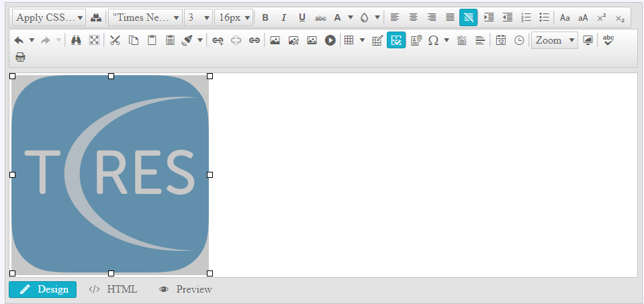Open the Image Map editor icon

click(312, 40)
